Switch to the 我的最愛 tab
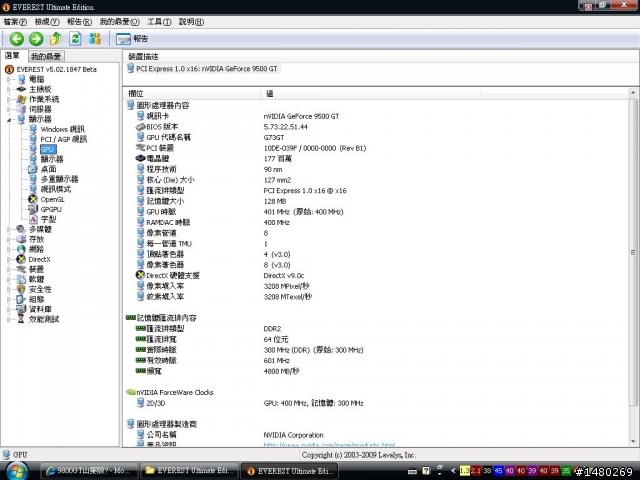 click(46, 56)
